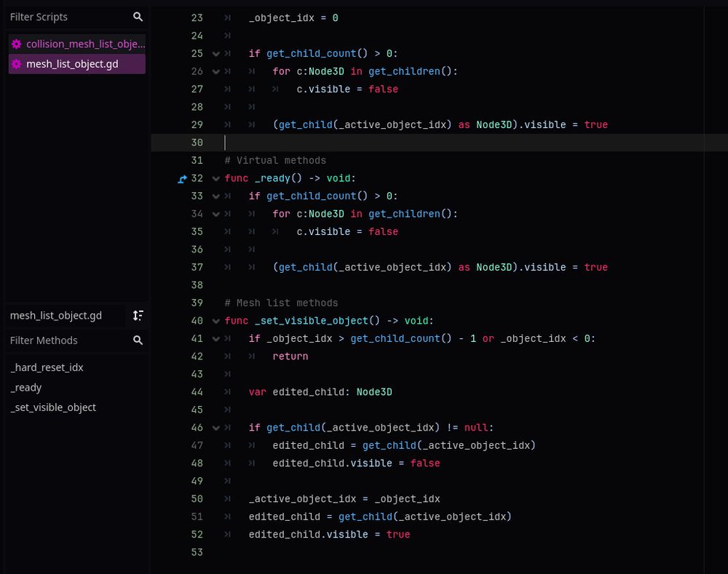This screenshot has width=728, height=574.
Task: Click the override arrow icon on line 32
Action: tap(182, 179)
